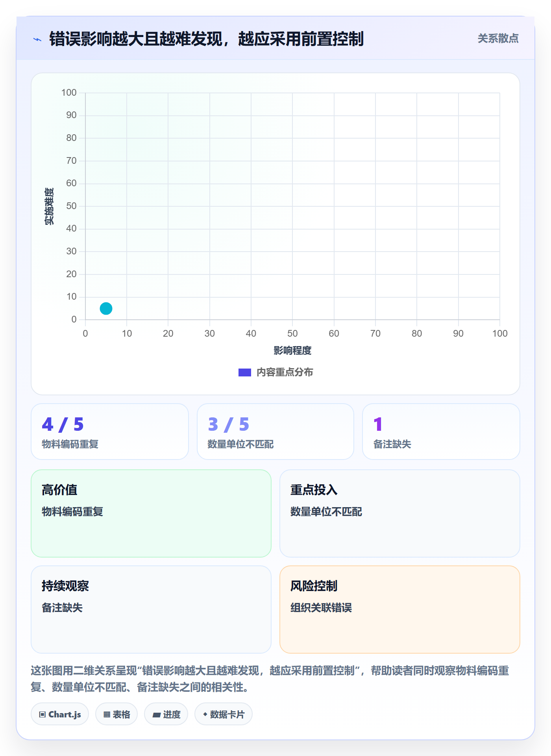Select the 风险控制 quadrant card
This screenshot has width=551, height=756.
point(400,610)
